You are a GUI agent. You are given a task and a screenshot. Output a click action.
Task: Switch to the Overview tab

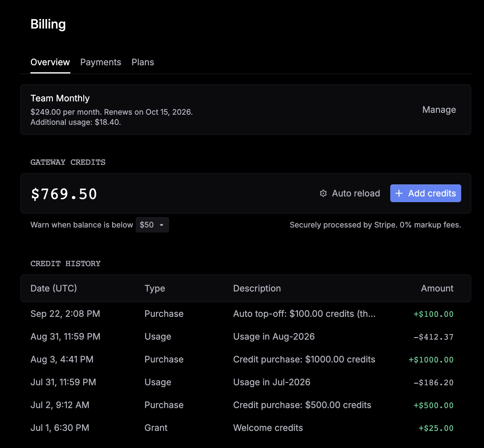(x=50, y=62)
